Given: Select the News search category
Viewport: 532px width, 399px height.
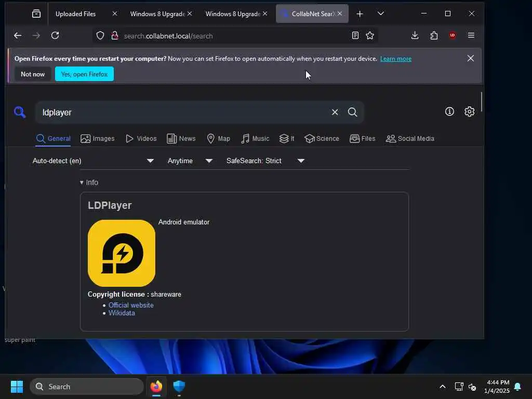Looking at the screenshot, I should 181,138.
